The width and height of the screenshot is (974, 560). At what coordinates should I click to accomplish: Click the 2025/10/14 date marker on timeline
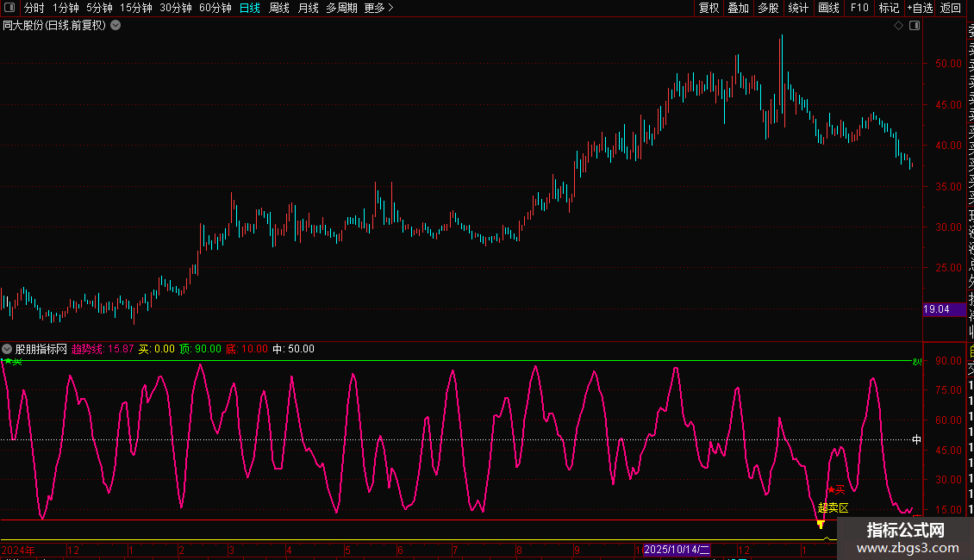[x=677, y=549]
